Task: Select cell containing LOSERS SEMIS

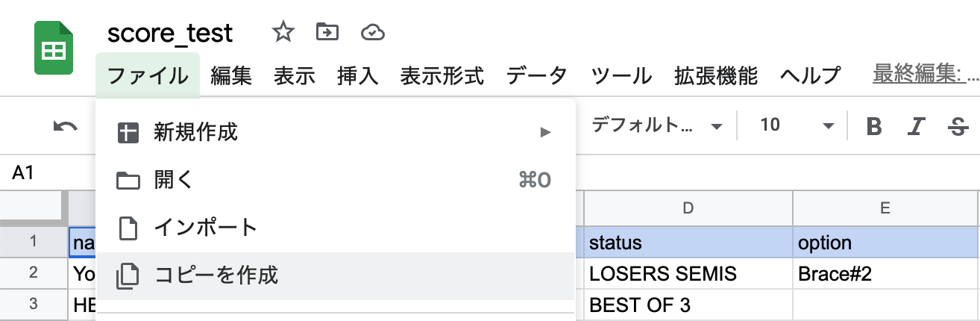Action: pos(687,274)
